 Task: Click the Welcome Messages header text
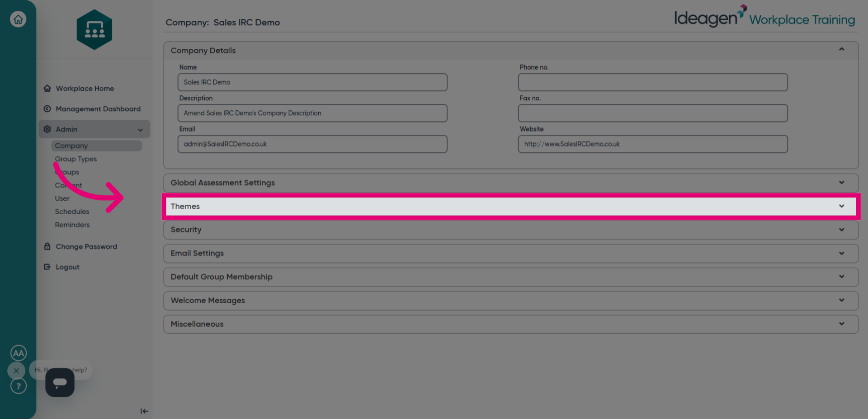[208, 301]
